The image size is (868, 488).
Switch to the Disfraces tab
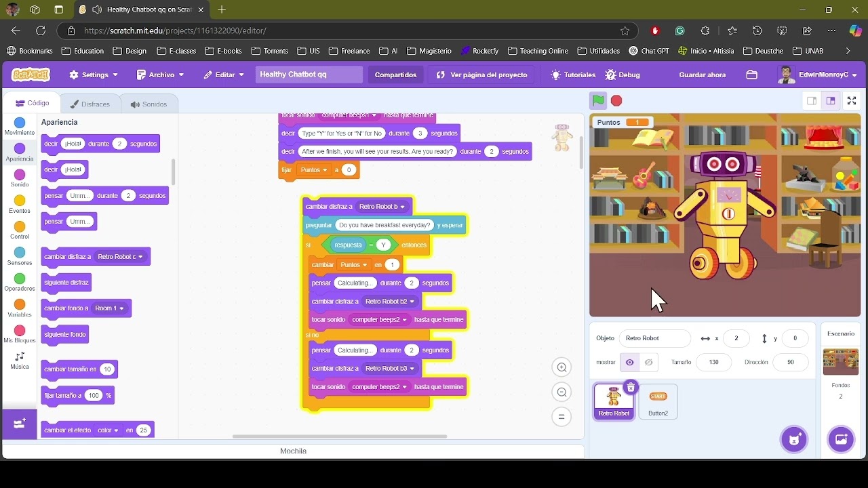tap(90, 104)
